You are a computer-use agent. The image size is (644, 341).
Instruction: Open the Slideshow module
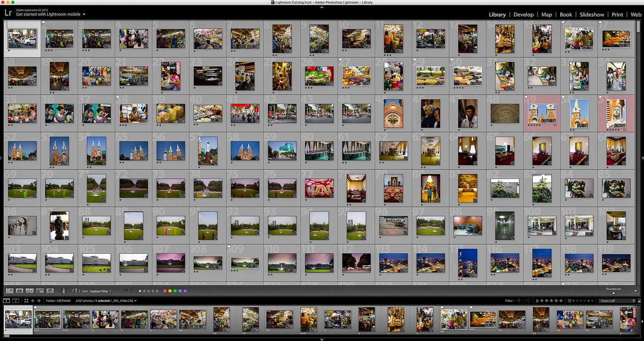pyautogui.click(x=592, y=14)
